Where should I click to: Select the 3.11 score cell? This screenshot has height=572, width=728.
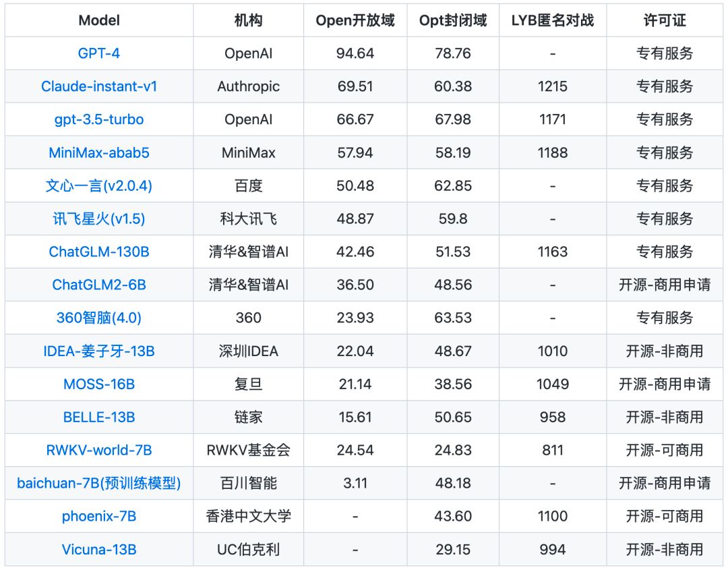[x=355, y=483]
